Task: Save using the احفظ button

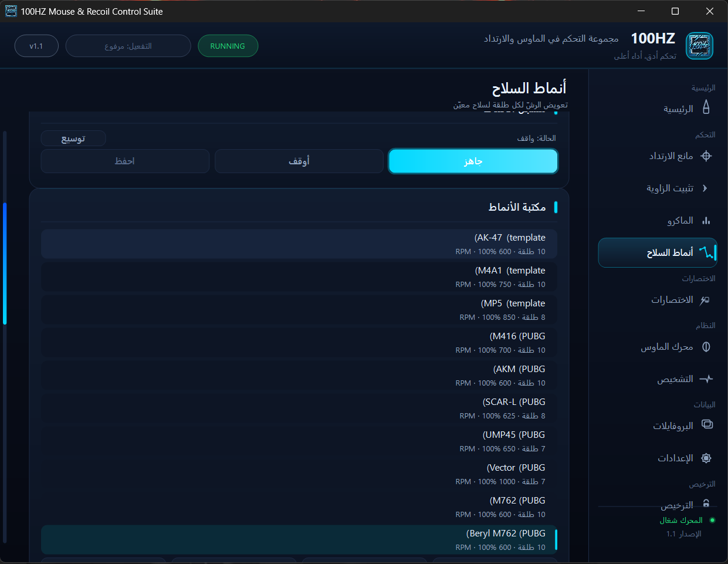Action: pyautogui.click(x=125, y=161)
